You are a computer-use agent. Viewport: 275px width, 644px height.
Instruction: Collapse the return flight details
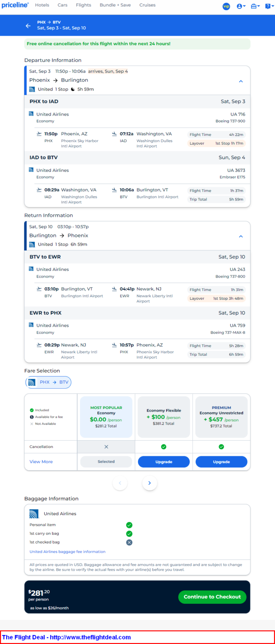coord(241,237)
